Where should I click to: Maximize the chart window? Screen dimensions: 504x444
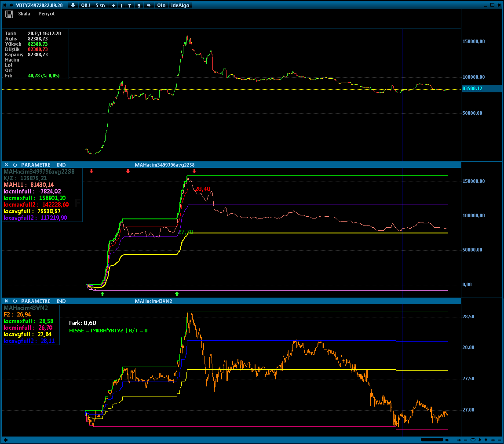pos(492,5)
